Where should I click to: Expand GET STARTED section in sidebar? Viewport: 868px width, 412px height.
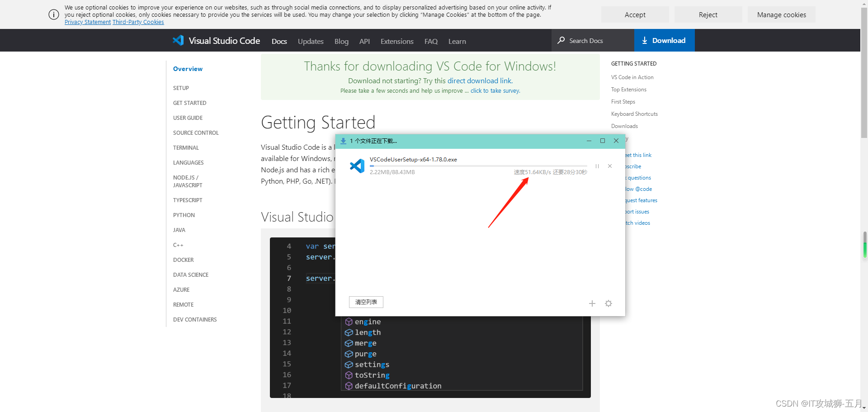click(x=189, y=103)
